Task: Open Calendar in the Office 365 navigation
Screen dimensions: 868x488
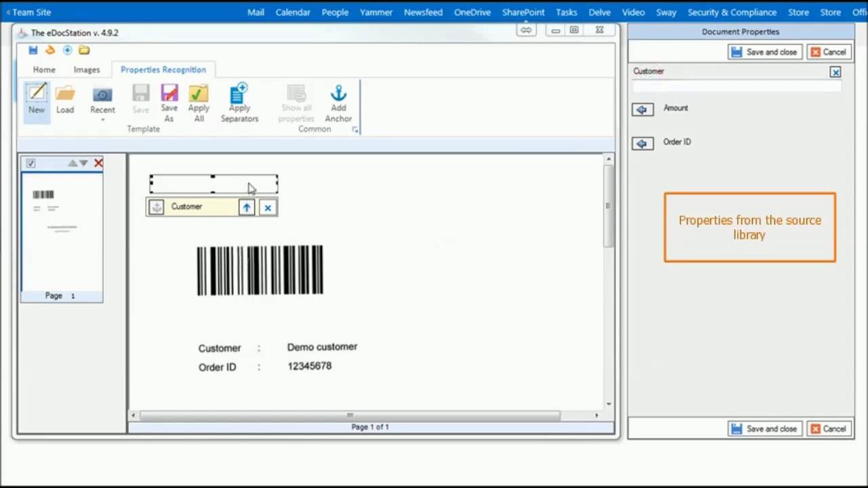Action: (293, 12)
